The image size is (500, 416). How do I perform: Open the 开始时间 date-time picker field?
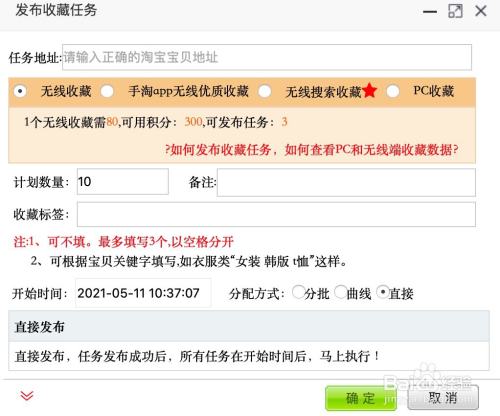point(143,293)
